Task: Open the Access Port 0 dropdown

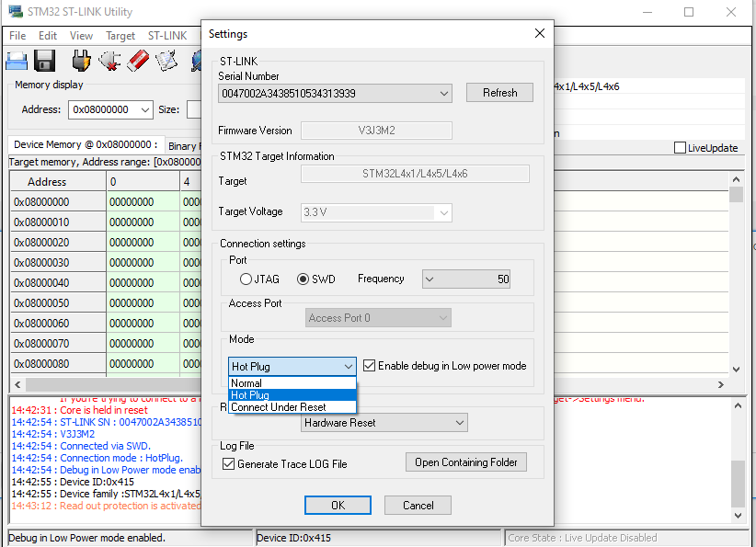Action: pos(443,318)
